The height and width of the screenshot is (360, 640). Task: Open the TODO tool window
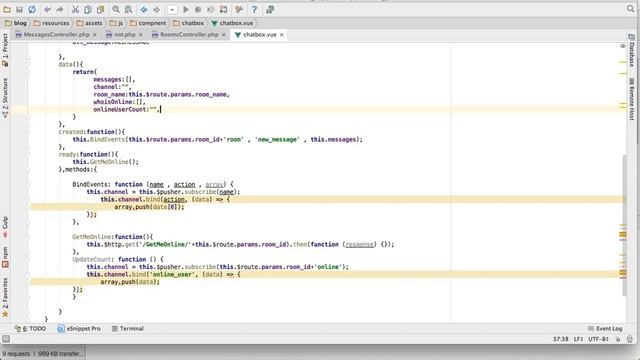(x=30, y=329)
